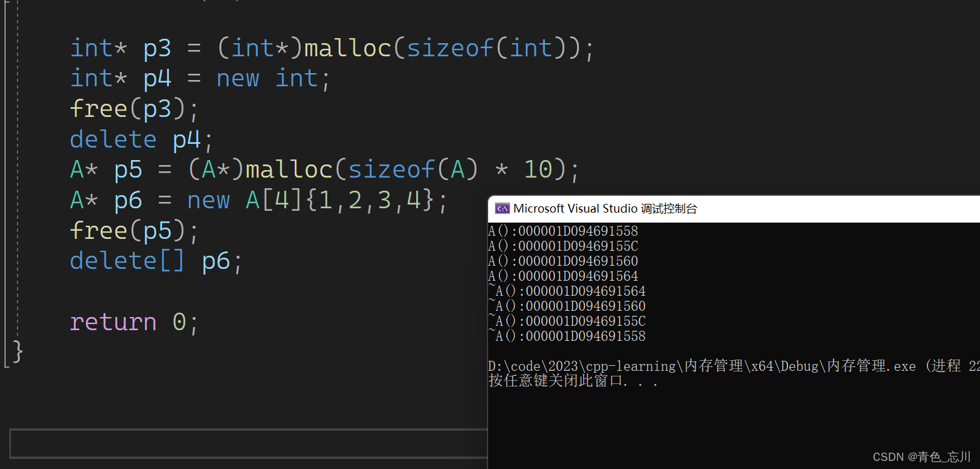Click the Microsoft Visual Studio 调试控制台 title
The width and height of the screenshot is (980, 469).
605,209
